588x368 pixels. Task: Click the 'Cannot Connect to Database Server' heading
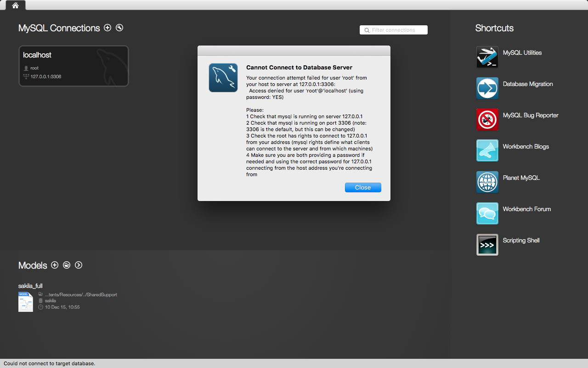point(299,68)
